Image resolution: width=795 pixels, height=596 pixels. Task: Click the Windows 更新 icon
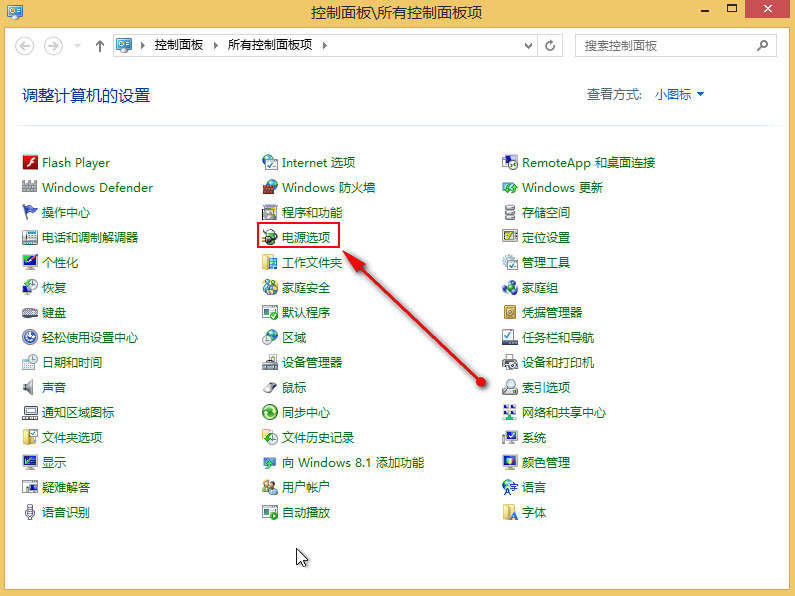[x=510, y=188]
